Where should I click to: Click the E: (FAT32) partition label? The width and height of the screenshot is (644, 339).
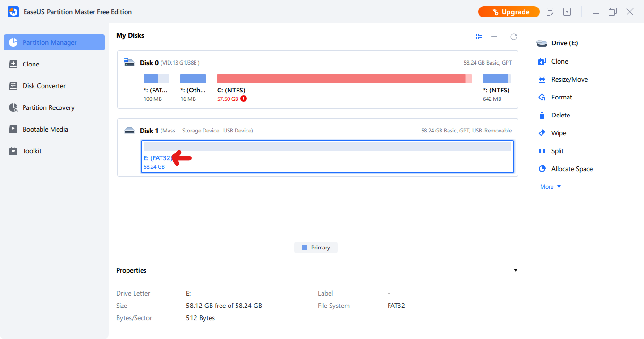(x=158, y=158)
